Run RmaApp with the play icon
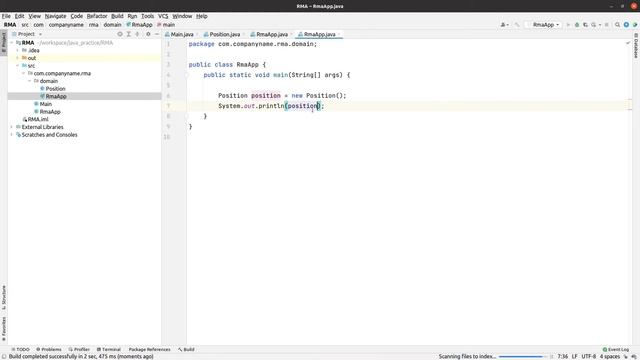Image resolution: width=640 pixels, height=360 pixels. [568, 25]
